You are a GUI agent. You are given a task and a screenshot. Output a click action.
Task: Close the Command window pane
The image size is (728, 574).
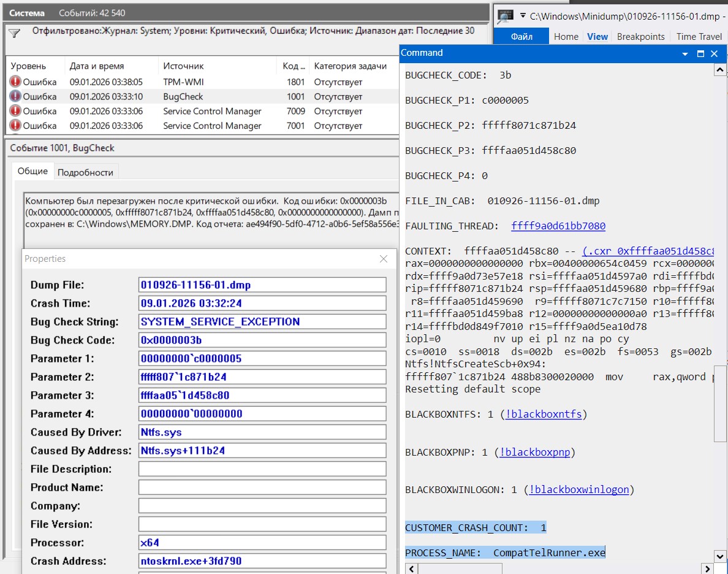pyautogui.click(x=715, y=54)
